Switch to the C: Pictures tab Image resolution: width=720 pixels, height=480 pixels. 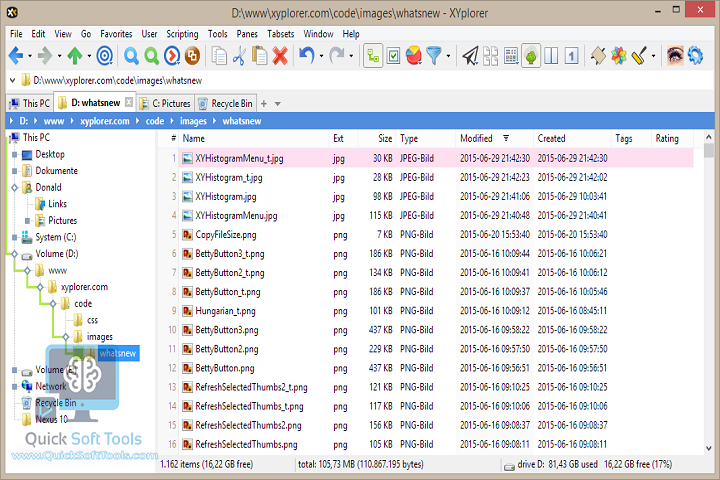(165, 104)
